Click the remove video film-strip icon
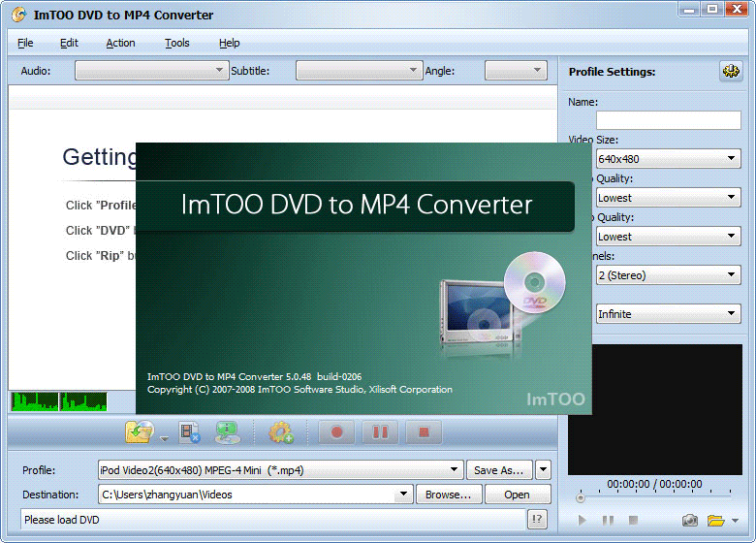 pos(189,432)
